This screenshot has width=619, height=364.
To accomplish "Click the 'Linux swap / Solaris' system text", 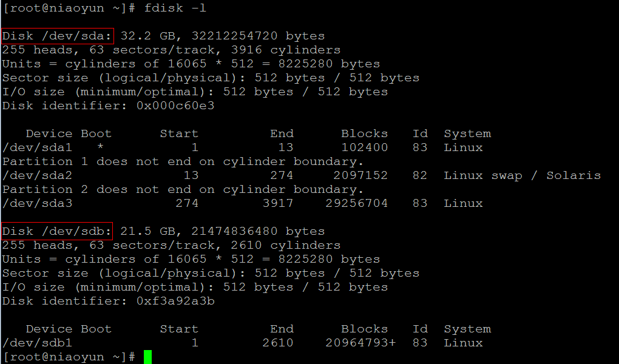I will pyautogui.click(x=522, y=175).
